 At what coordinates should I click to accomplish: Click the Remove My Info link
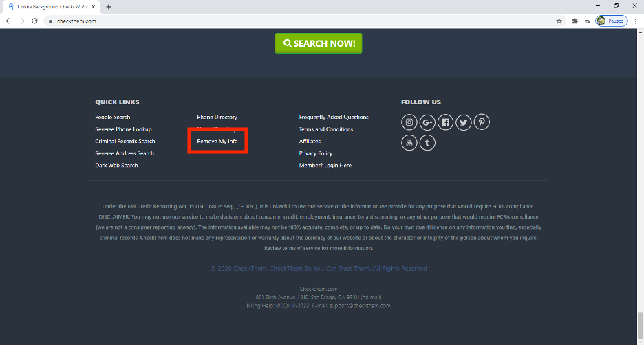[x=217, y=141]
